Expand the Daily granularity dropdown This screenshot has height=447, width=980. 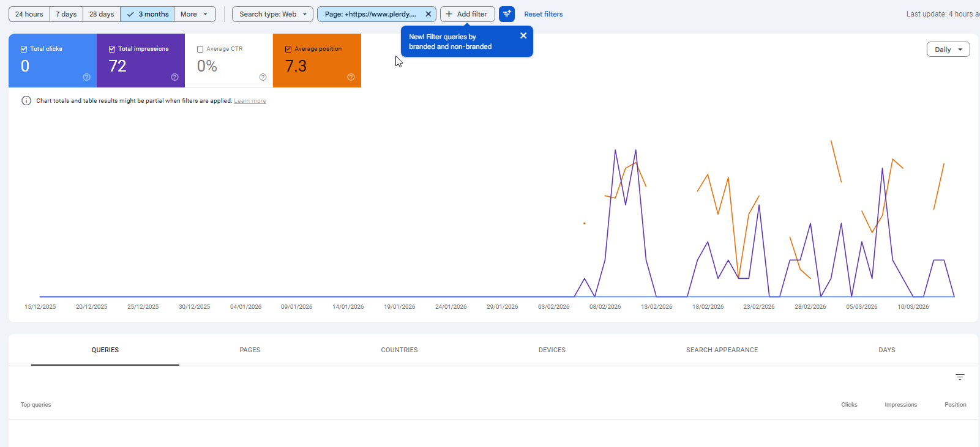click(x=948, y=50)
